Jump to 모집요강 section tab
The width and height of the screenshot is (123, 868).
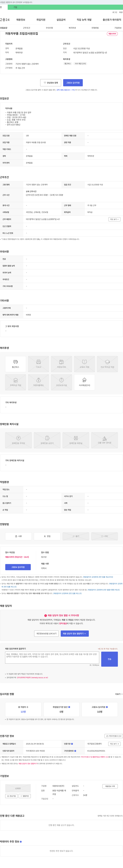point(4,28)
